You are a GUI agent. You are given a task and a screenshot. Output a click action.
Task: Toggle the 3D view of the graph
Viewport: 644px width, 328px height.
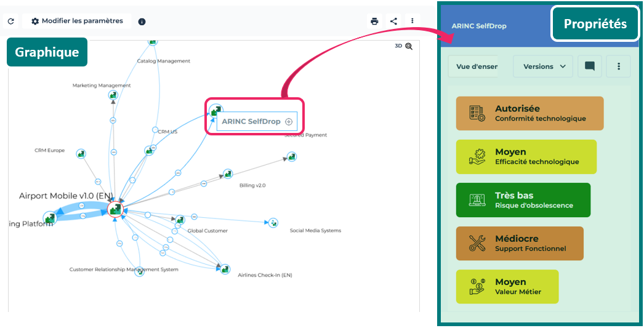(398, 46)
